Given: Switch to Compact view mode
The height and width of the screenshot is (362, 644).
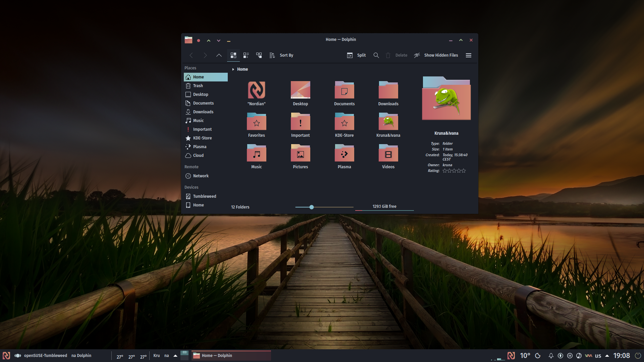Looking at the screenshot, I should [x=246, y=55].
